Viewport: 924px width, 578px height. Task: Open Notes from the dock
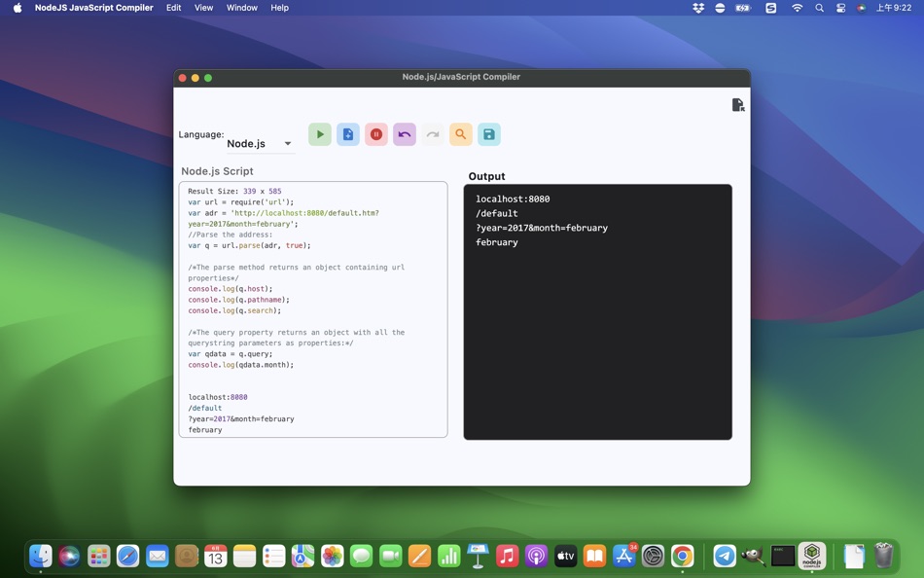[244, 556]
